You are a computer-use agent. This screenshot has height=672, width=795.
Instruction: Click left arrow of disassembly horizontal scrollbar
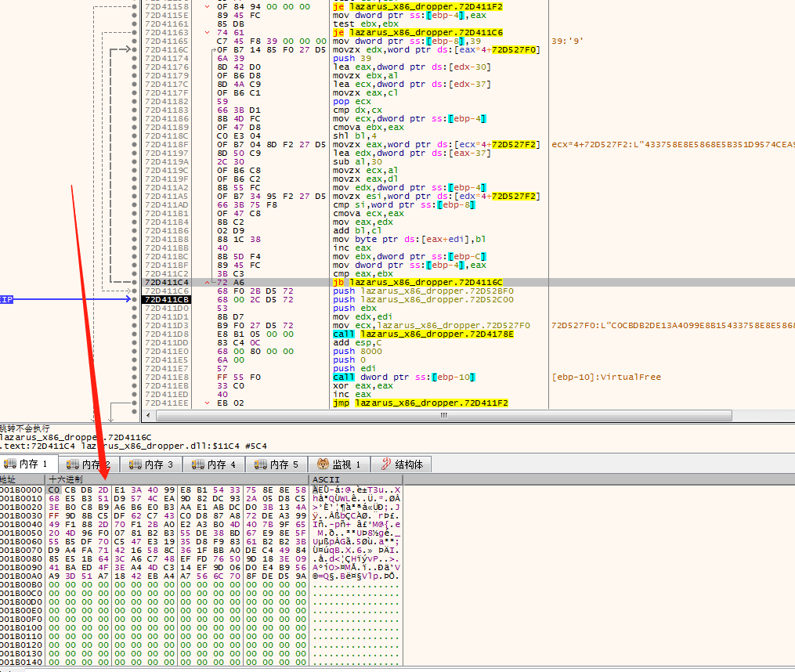pos(148,415)
